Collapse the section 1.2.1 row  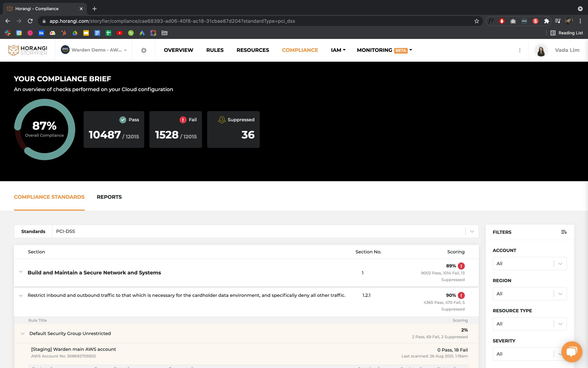(21, 296)
